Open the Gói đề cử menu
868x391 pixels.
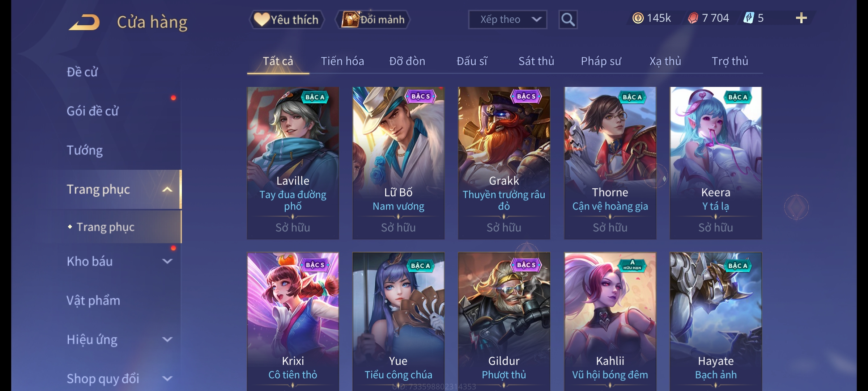(93, 111)
